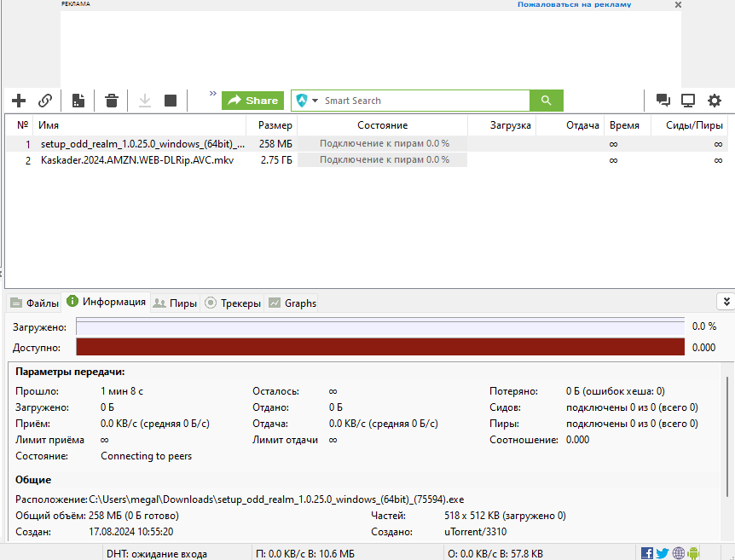Select the setup_odd_realm torrent row

[x=367, y=144]
